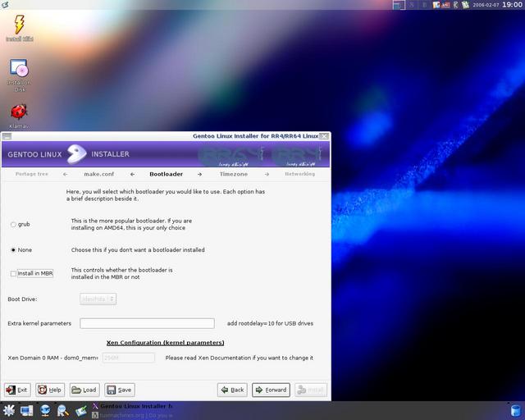Click the green arrow tray icon beside the date

(465, 5)
